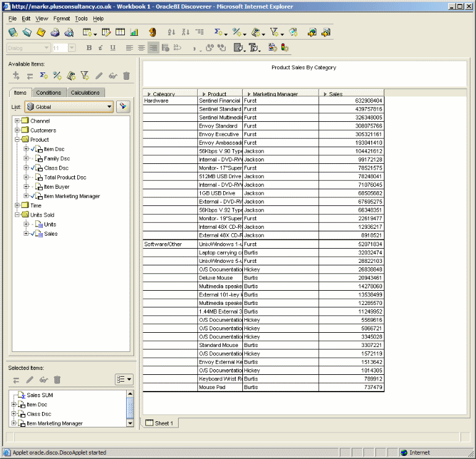Expand the Time folder node
This screenshot has height=459, width=476.
(17, 205)
